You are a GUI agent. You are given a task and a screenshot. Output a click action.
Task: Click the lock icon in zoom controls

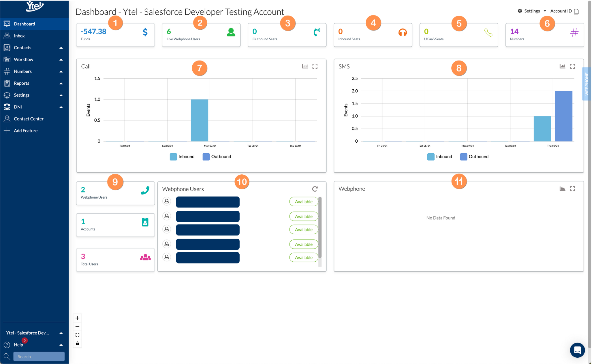coord(77,344)
